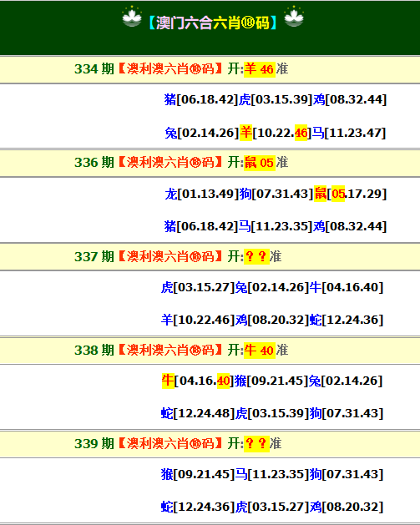
Task: Click the 猪[06.18.42] entry under 334 期
Action: point(201,99)
